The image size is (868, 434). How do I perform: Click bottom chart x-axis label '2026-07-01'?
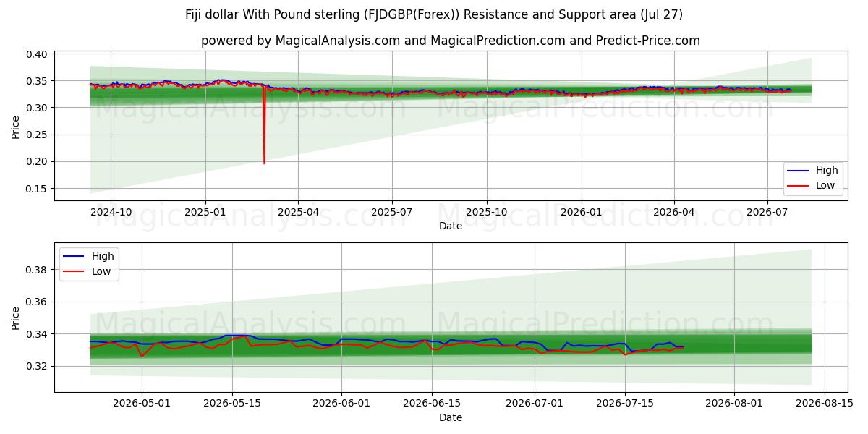click(x=535, y=404)
